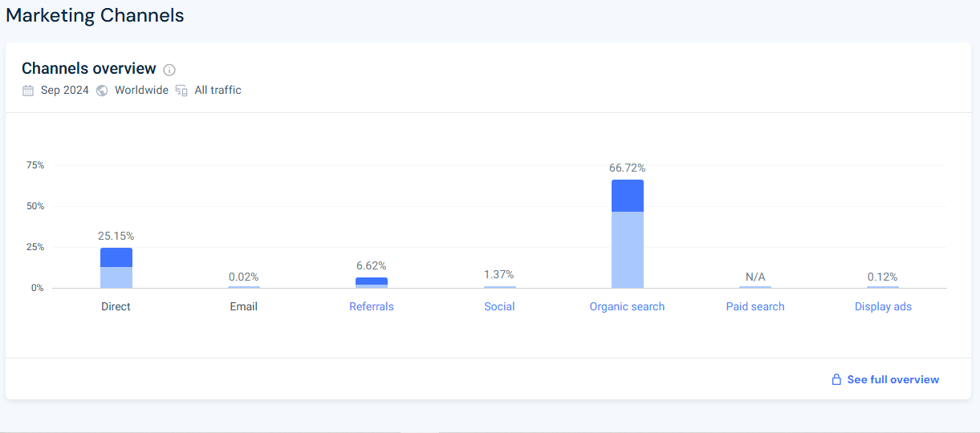Click the light blue segment of Direct bar

tap(116, 277)
